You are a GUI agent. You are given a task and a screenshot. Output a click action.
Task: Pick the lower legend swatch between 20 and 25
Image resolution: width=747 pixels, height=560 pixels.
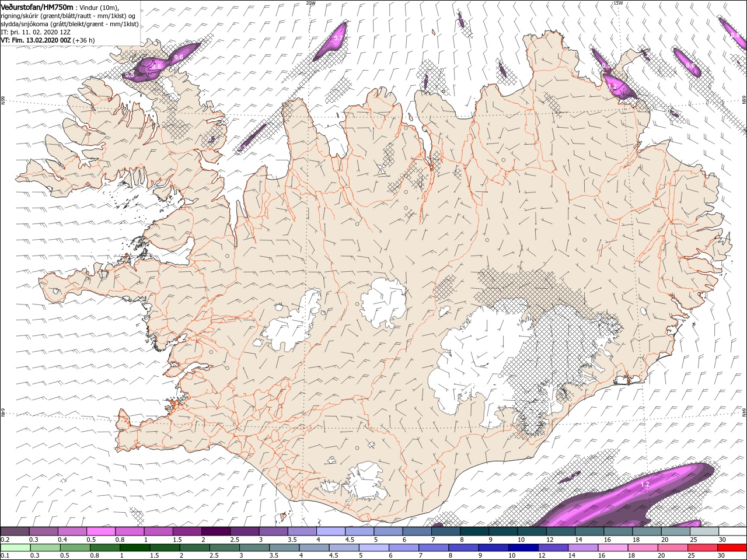tap(673, 548)
